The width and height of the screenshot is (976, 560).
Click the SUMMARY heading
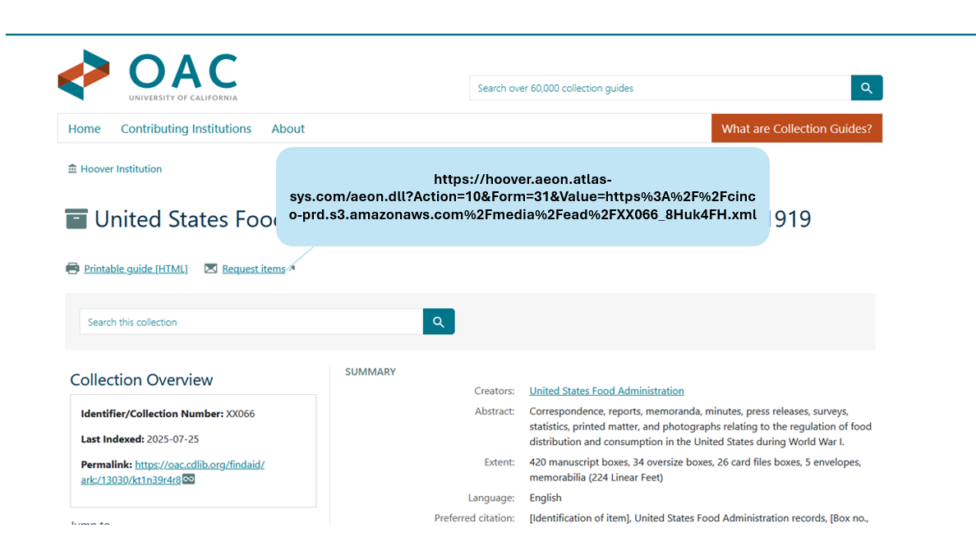(371, 371)
